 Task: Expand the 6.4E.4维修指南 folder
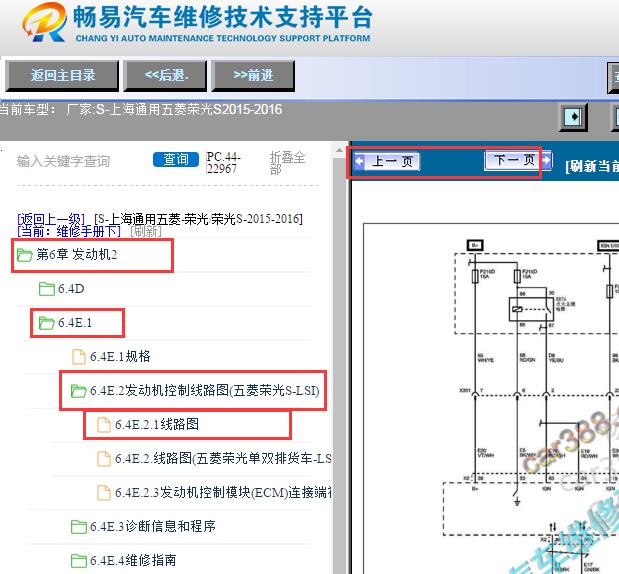[133, 560]
